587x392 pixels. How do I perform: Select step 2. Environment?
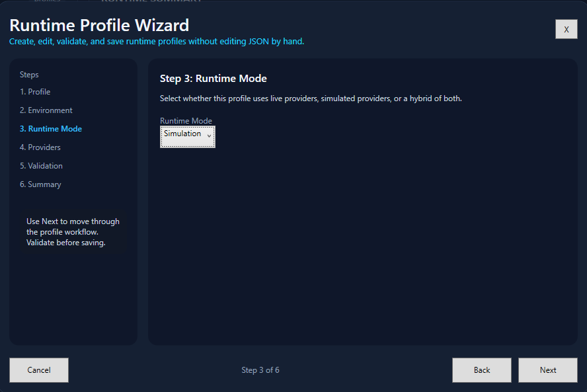(x=46, y=110)
